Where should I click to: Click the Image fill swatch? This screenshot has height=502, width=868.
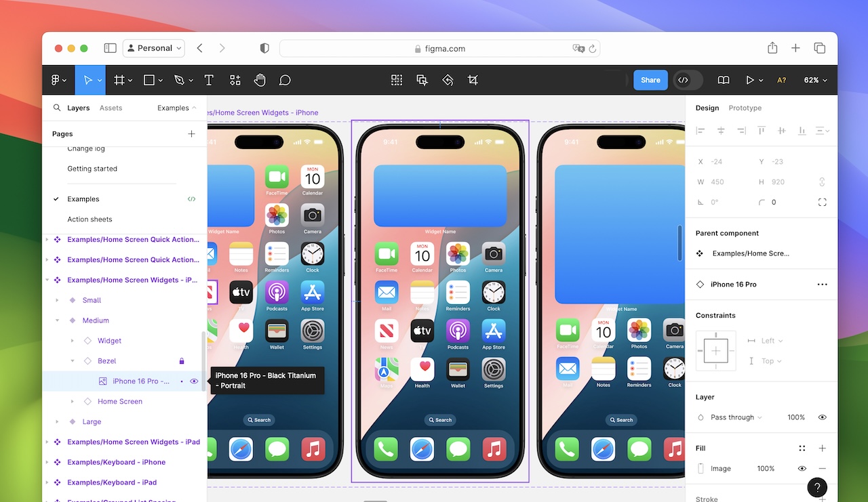701,469
